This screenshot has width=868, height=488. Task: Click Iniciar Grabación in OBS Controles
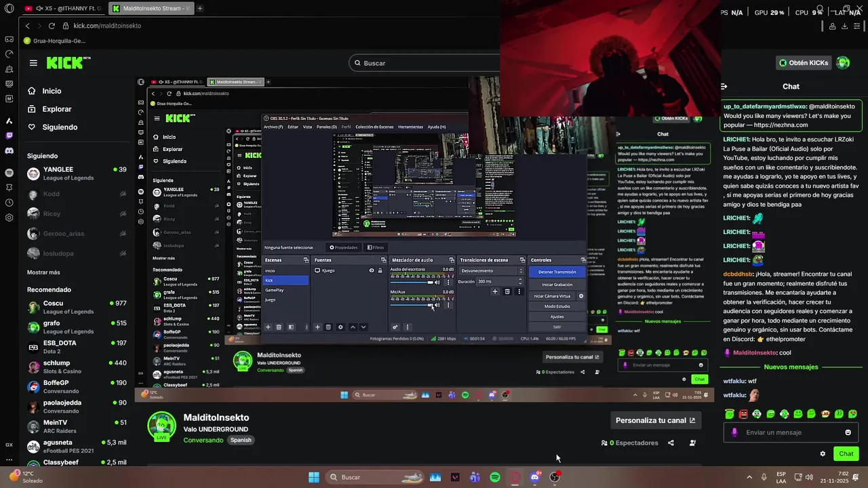(557, 285)
